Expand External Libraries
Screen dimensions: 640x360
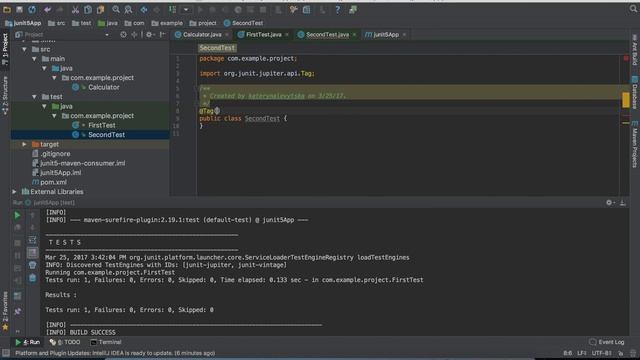(15, 191)
